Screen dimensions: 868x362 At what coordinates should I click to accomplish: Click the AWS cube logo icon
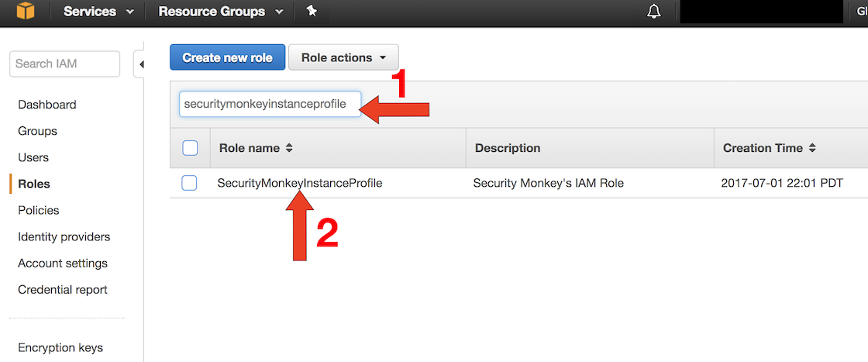pyautogui.click(x=26, y=11)
